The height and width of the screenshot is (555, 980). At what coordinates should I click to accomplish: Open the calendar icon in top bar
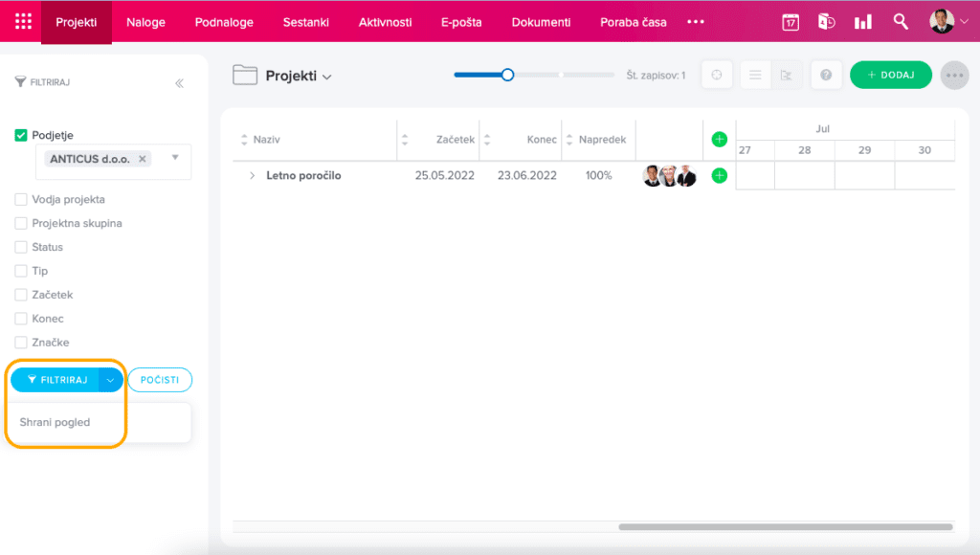coord(791,22)
